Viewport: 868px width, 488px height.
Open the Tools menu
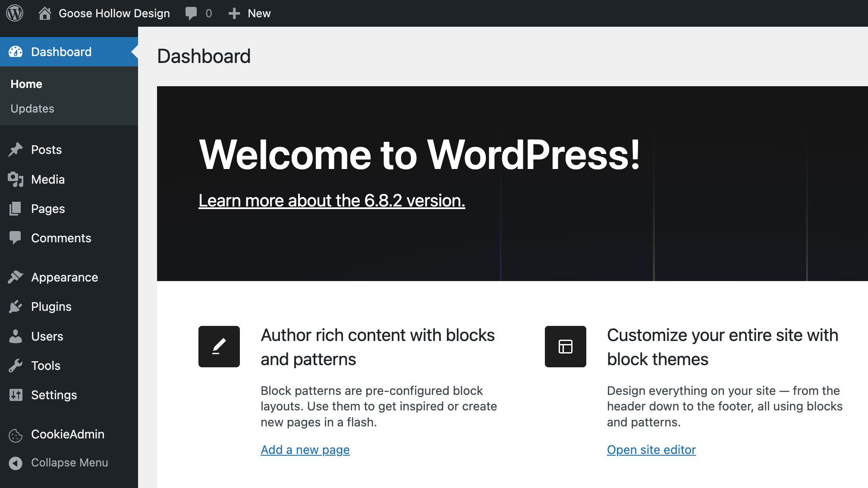click(x=46, y=366)
